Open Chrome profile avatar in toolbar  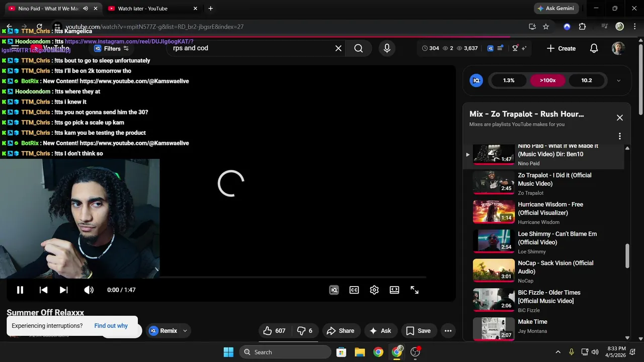[620, 27]
